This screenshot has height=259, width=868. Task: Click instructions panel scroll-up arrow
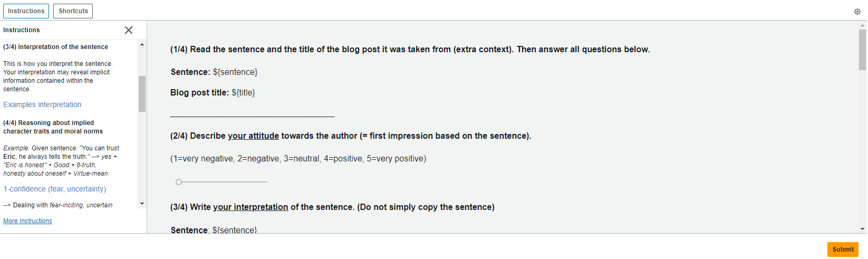coord(142,44)
